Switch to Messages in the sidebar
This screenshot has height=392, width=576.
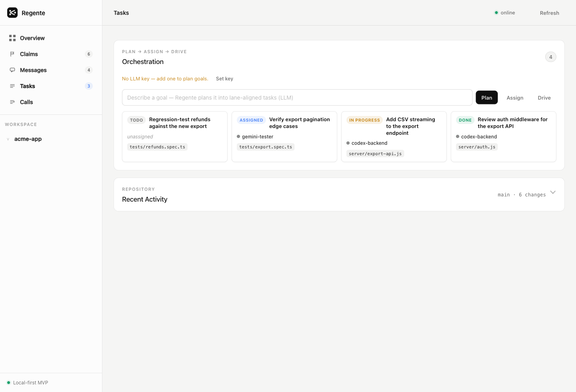(51, 70)
